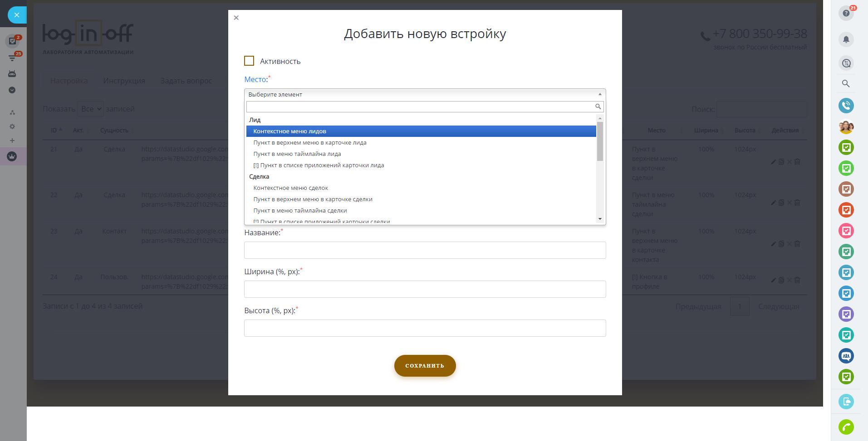868x441 pixels.
Task: Open the gear settings icon in left sidebar
Action: click(12, 126)
